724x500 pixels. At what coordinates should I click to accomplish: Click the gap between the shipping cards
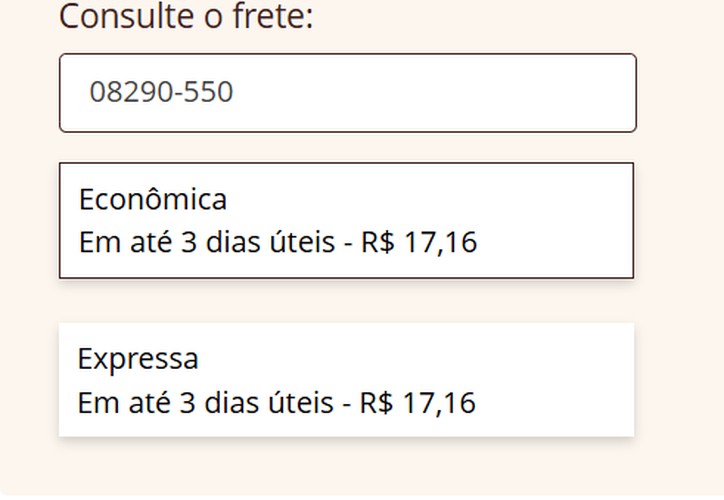(346, 300)
